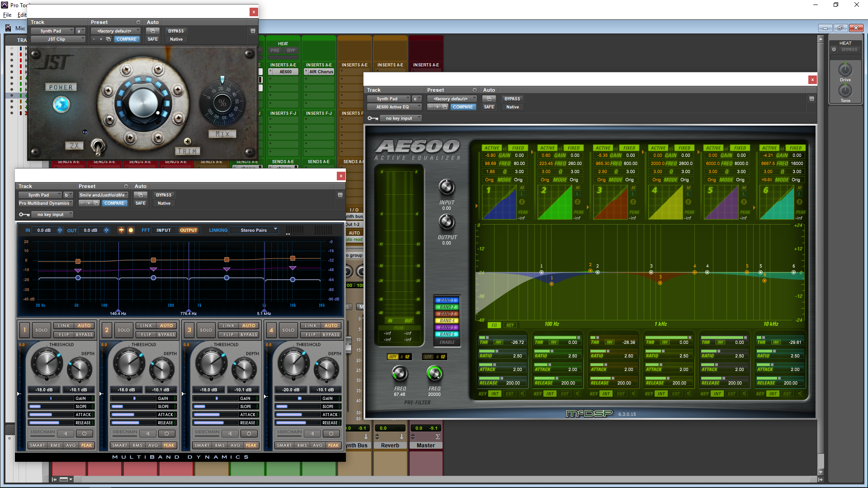Copy settings icon in Multiband Dynamics preset row
868x488 pixels.
[96, 203]
